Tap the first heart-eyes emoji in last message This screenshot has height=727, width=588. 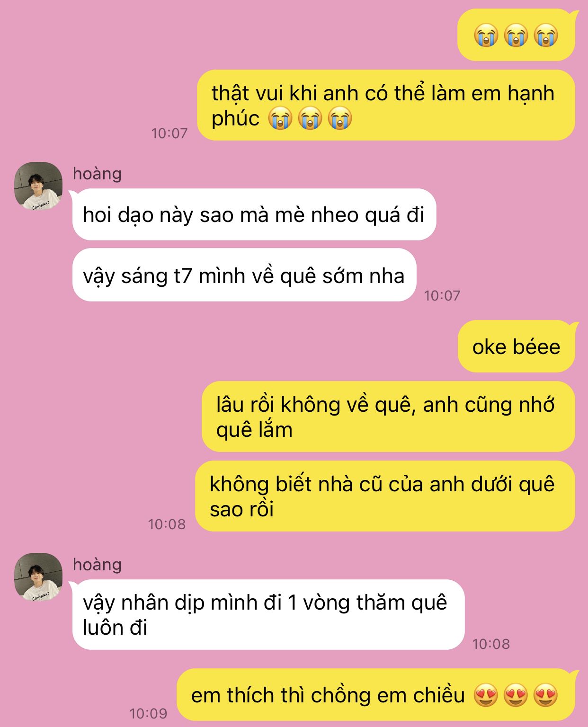pos(486,695)
